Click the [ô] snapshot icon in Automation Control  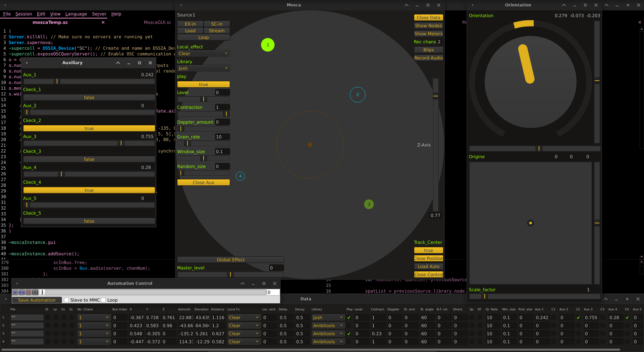tap(35, 293)
